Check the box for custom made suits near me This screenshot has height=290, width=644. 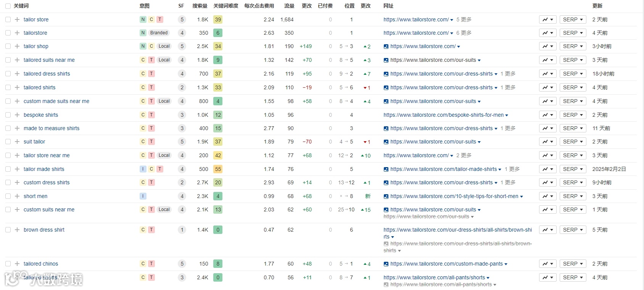point(8,101)
